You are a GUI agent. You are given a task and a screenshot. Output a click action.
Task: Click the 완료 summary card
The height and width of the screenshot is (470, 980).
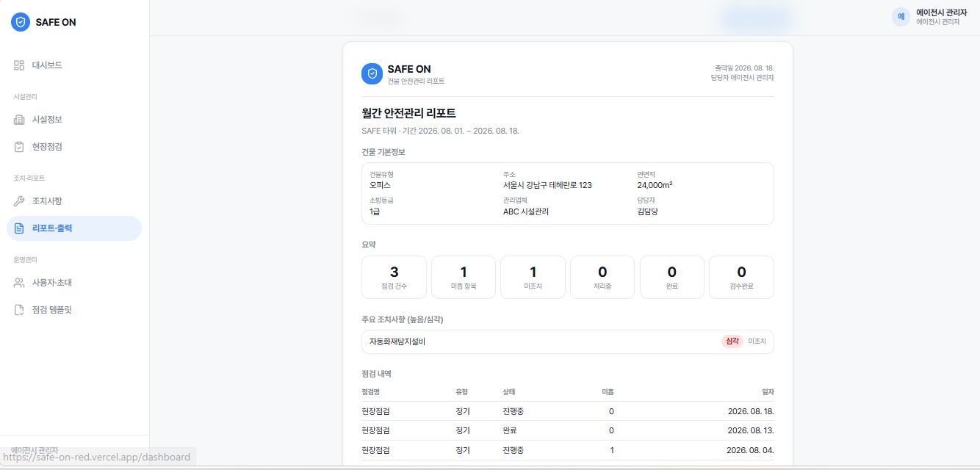pyautogui.click(x=672, y=277)
